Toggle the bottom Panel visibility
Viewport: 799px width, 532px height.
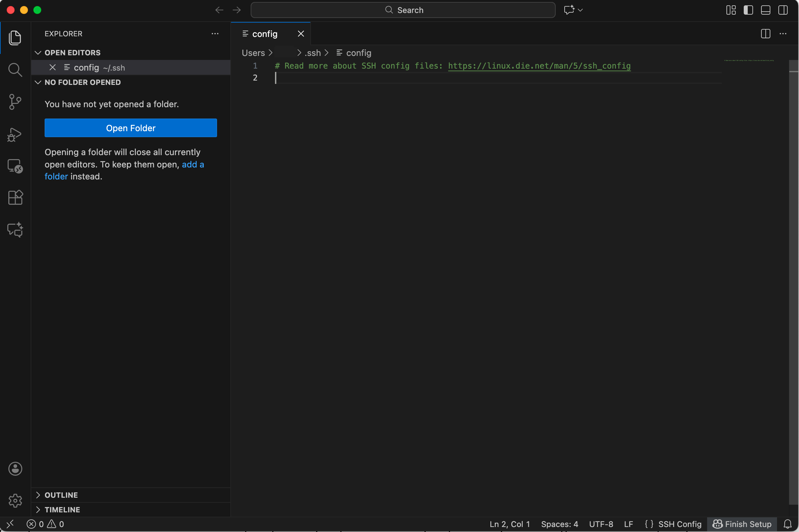(x=765, y=10)
